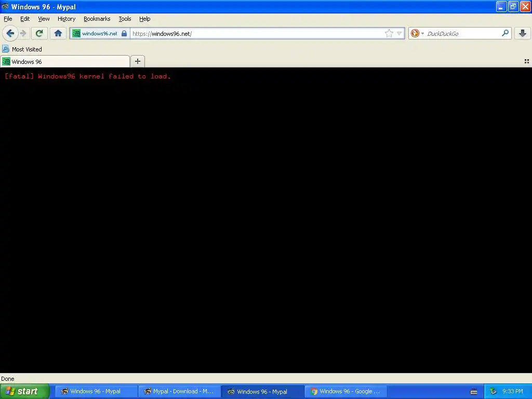Open the Downloads arrow button
Image resolution: width=532 pixels, height=399 pixels.
[523, 33]
